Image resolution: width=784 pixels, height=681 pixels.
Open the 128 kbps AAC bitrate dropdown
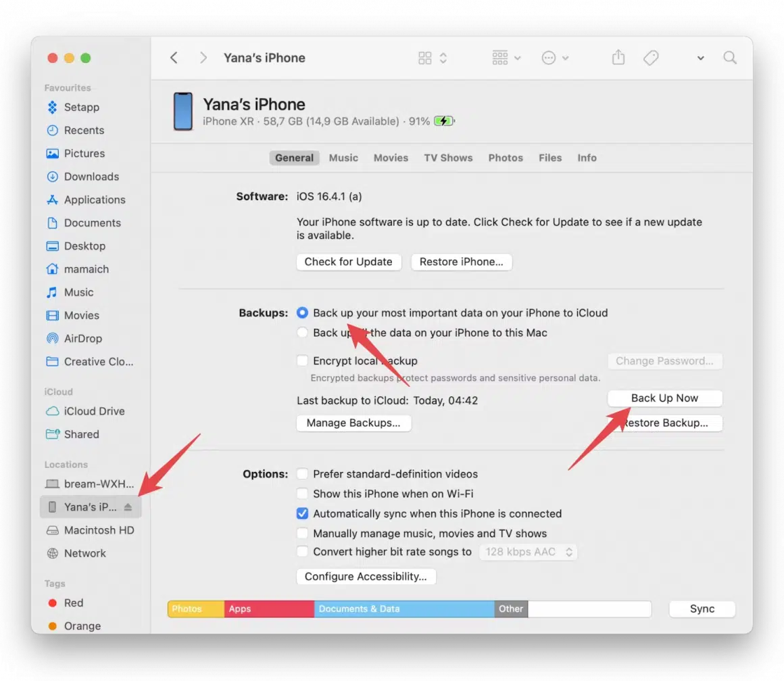tap(528, 553)
